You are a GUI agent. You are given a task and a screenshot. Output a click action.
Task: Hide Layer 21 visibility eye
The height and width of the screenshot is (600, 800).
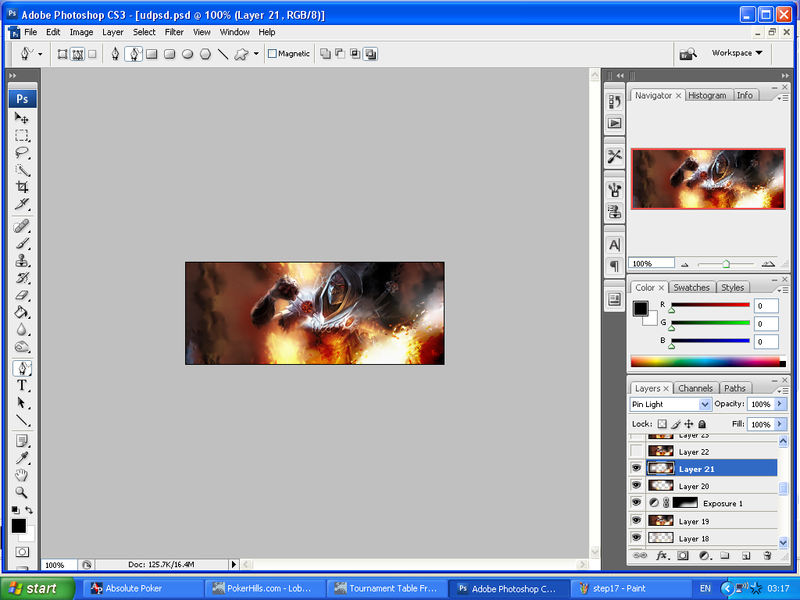pyautogui.click(x=636, y=468)
